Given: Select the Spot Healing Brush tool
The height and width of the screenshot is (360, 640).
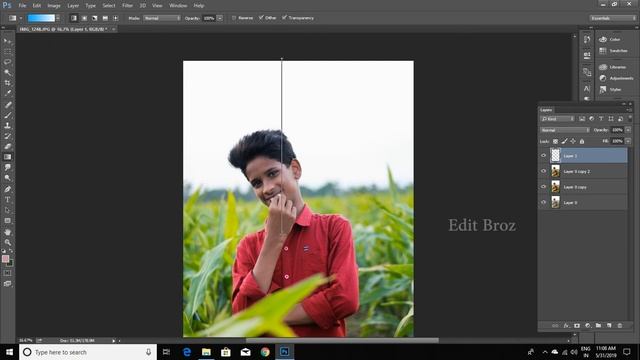Looking at the screenshot, I should tap(7, 104).
